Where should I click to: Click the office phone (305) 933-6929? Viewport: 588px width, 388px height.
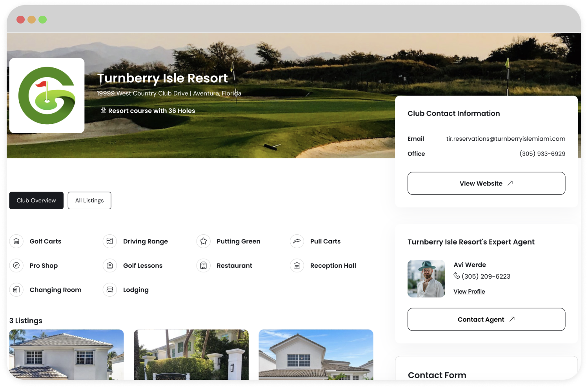point(542,154)
